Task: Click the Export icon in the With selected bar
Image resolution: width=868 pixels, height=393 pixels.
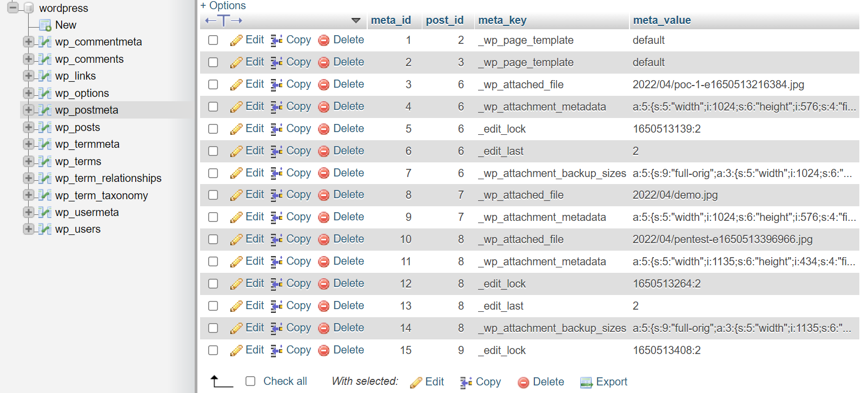Action: click(x=586, y=383)
